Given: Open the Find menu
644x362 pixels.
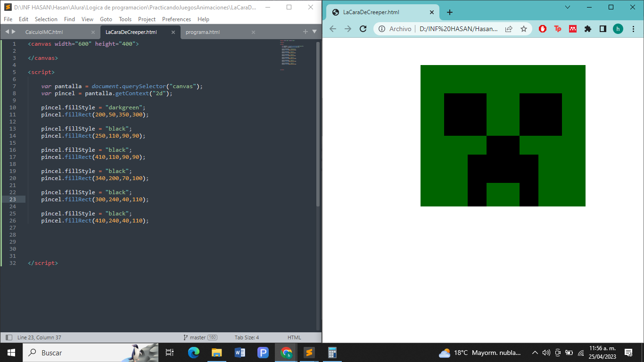Looking at the screenshot, I should 69,19.
